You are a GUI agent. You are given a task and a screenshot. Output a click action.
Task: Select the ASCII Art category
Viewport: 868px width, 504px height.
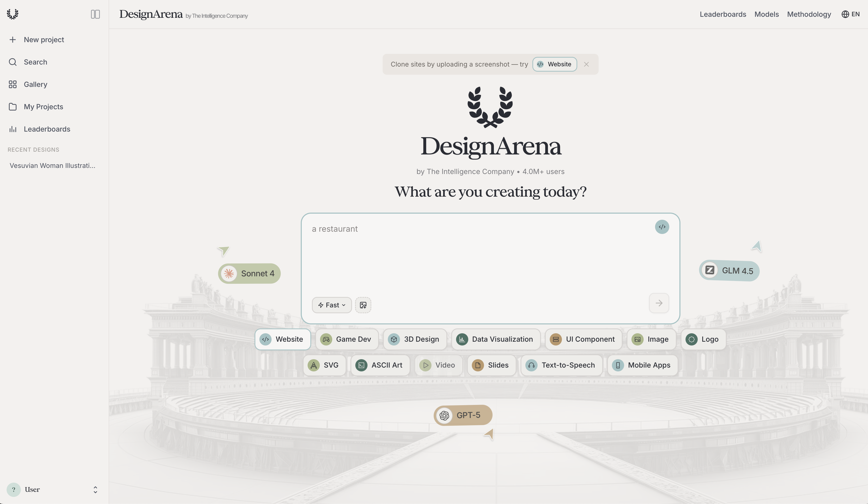(380, 365)
